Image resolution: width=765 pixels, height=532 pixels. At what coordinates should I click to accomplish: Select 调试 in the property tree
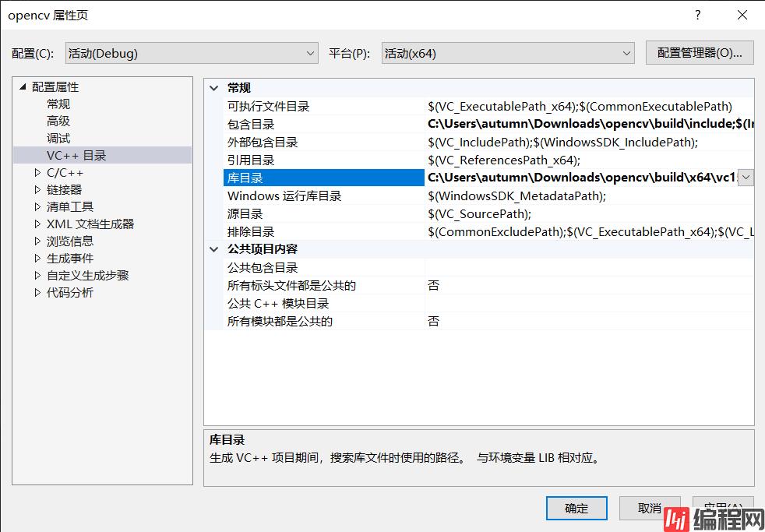pyautogui.click(x=58, y=139)
